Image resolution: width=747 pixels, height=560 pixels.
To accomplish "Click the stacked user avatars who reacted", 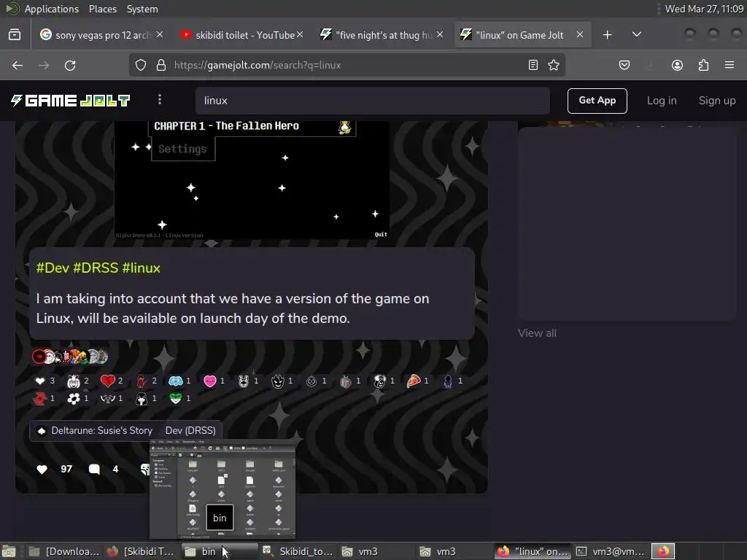I will click(x=70, y=356).
